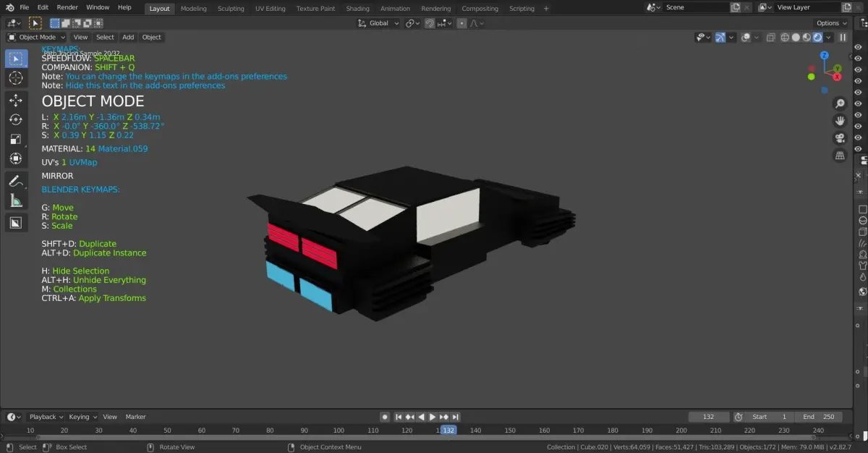
Task: Switch to the UV Editing workspace tab
Action: 270,9
